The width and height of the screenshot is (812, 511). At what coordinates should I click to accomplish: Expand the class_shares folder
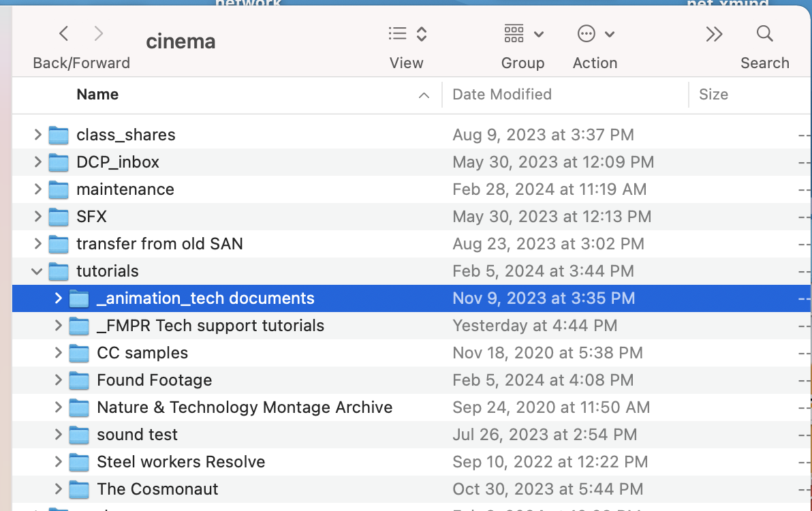pos(37,135)
